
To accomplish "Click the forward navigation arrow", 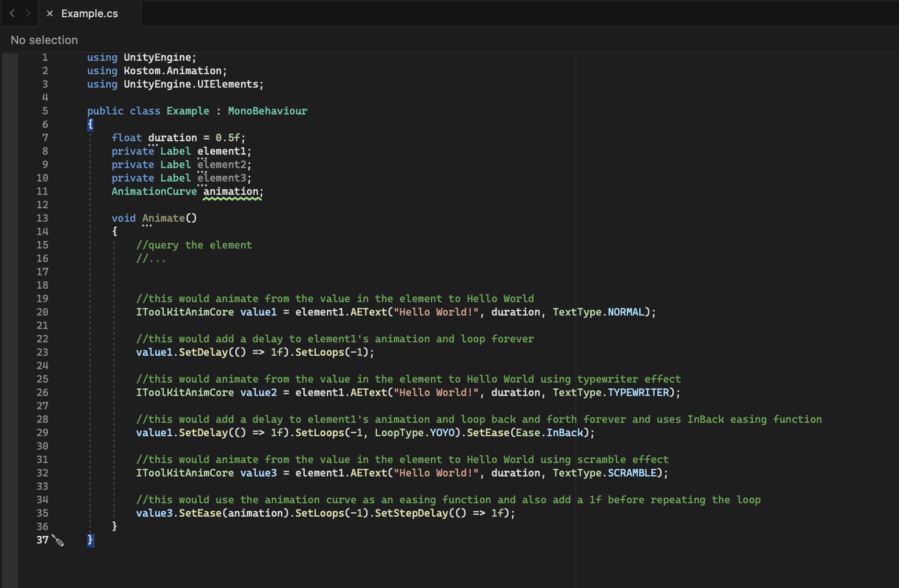I will tap(28, 13).
